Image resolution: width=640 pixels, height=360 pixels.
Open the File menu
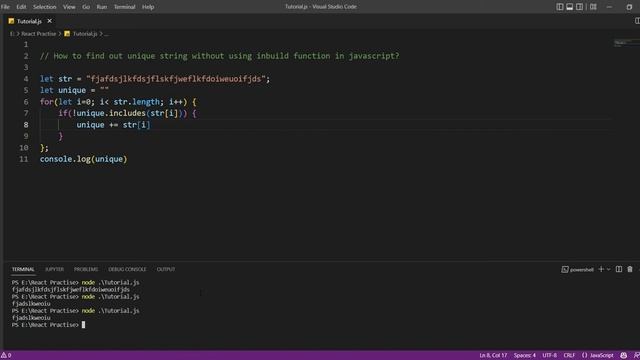[x=5, y=7]
